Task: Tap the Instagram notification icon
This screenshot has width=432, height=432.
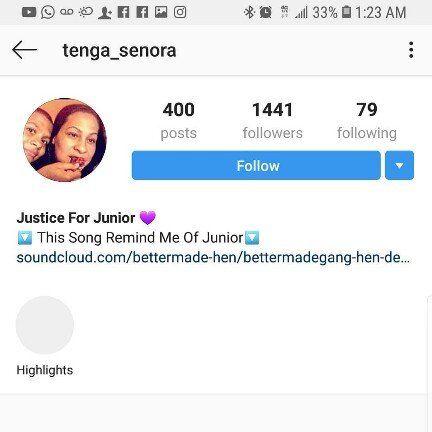Action: click(x=180, y=12)
